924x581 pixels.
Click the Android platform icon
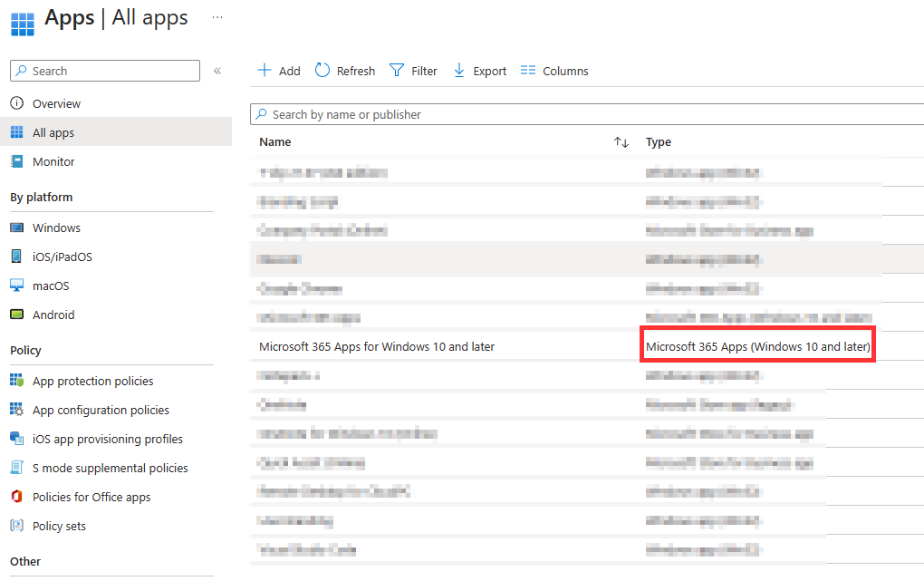point(16,315)
